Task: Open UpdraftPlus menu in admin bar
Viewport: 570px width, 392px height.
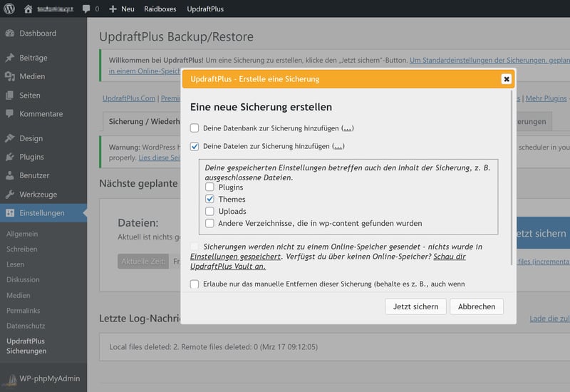Action: 205,9
